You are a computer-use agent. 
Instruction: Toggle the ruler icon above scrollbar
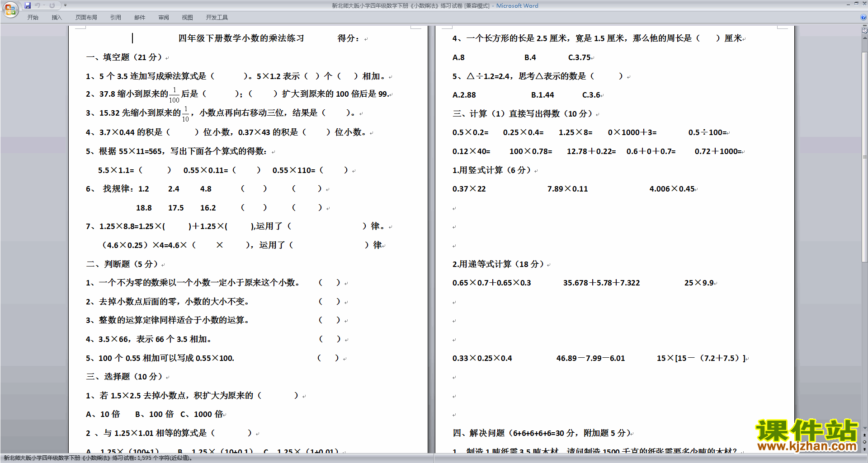[865, 31]
